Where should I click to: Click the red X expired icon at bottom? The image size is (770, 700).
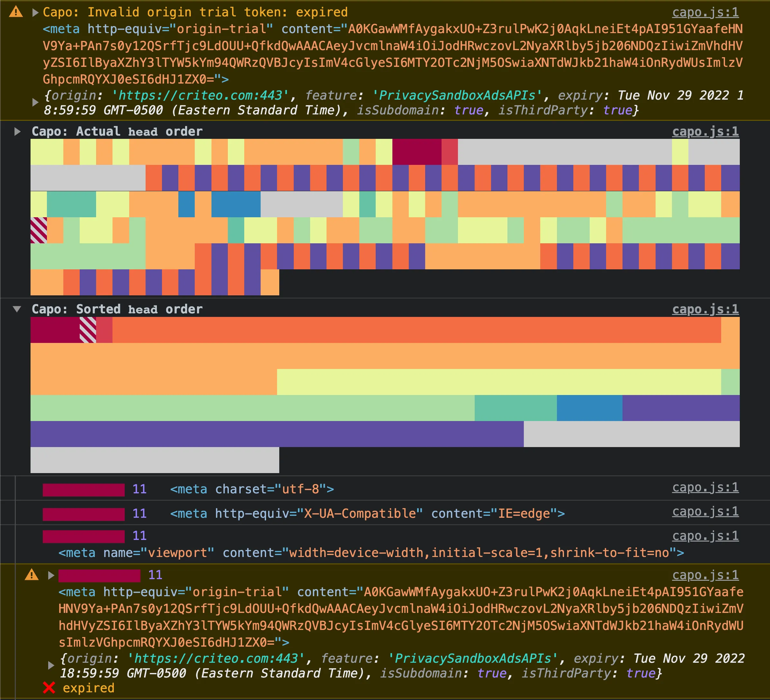(49, 687)
